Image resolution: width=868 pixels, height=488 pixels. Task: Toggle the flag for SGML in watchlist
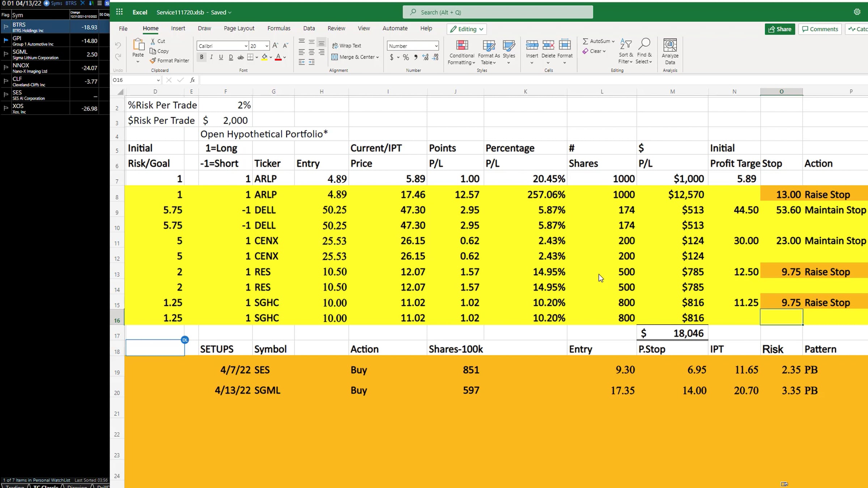click(x=6, y=54)
